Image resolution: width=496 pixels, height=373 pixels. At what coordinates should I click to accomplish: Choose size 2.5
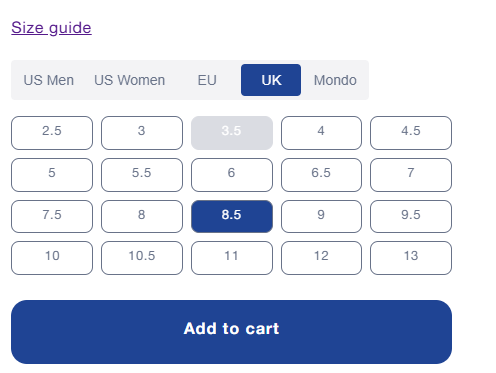[52, 133]
